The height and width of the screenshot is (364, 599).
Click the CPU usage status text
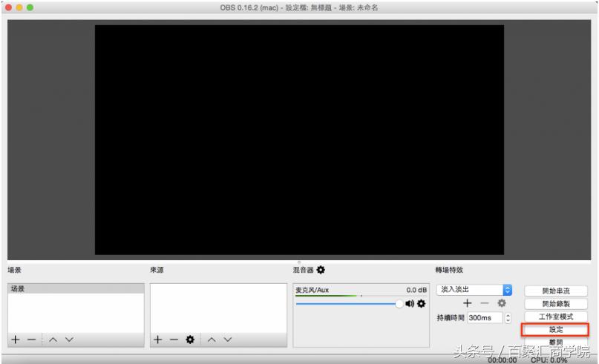549,360
